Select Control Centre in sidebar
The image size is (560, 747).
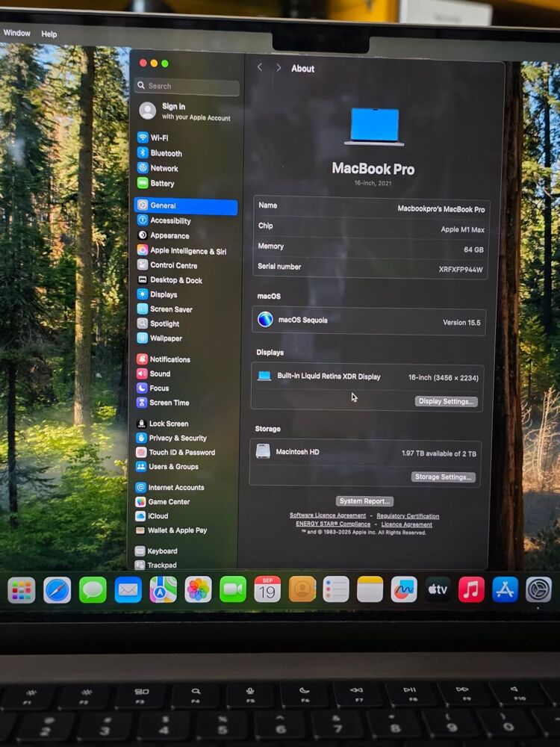click(x=167, y=265)
